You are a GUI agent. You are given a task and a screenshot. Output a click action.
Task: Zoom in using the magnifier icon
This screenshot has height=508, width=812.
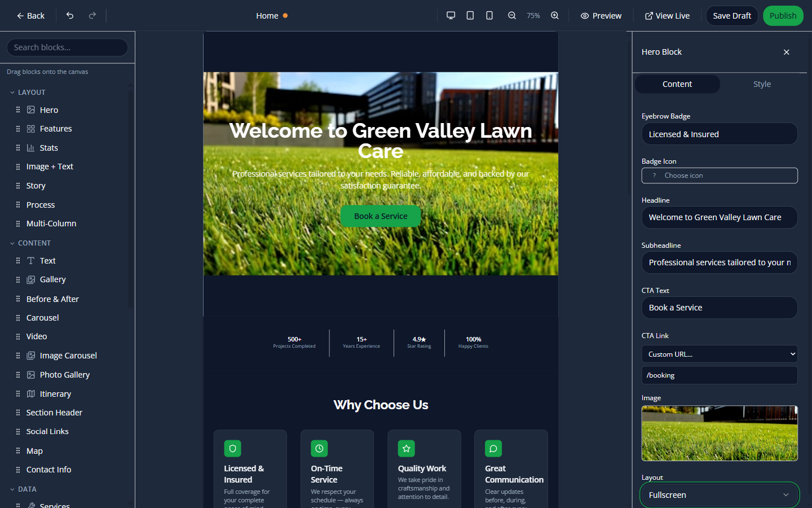[x=554, y=15]
